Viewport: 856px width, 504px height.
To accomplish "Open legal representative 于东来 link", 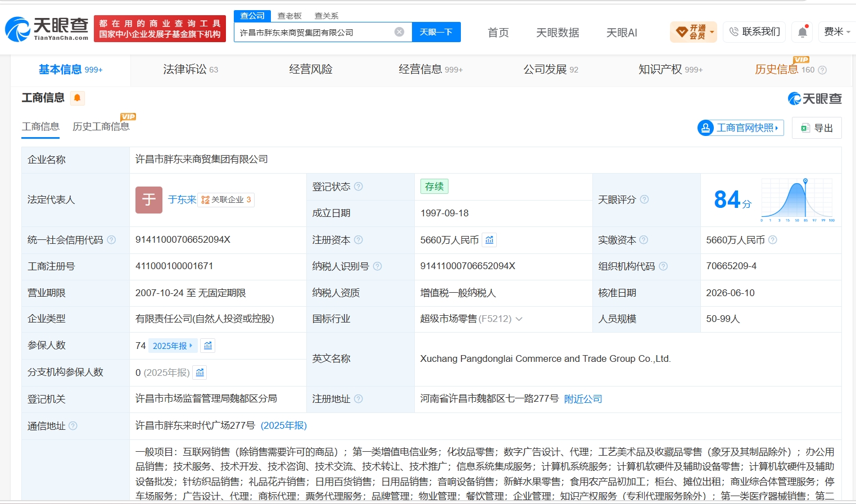I will tap(182, 199).
